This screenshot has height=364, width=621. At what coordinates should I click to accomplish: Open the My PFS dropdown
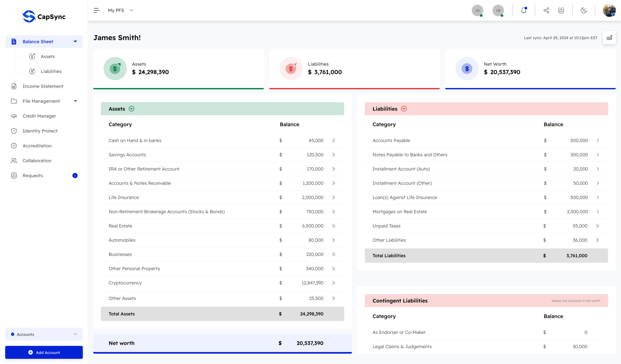click(x=121, y=10)
